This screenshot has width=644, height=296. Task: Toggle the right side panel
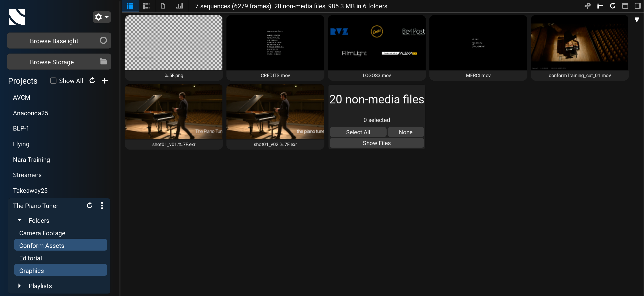(x=638, y=6)
